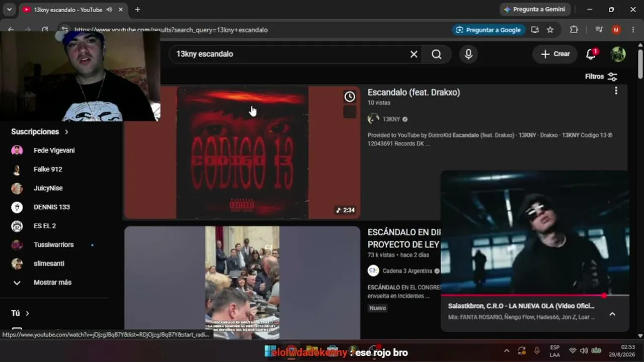Image resolution: width=644 pixels, height=362 pixels.
Task: Clear the search query with the X
Action: [414, 54]
